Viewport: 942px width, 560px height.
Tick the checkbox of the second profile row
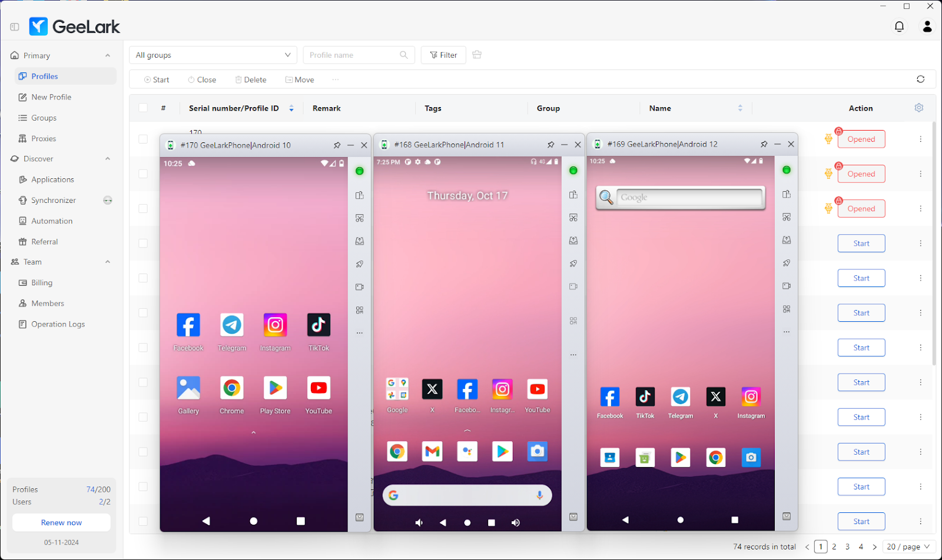tap(143, 174)
